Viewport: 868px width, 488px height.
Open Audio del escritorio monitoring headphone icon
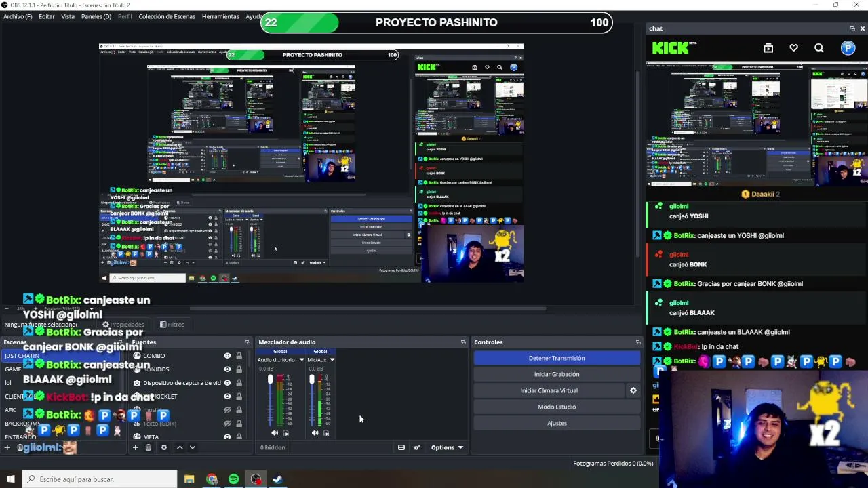(285, 433)
